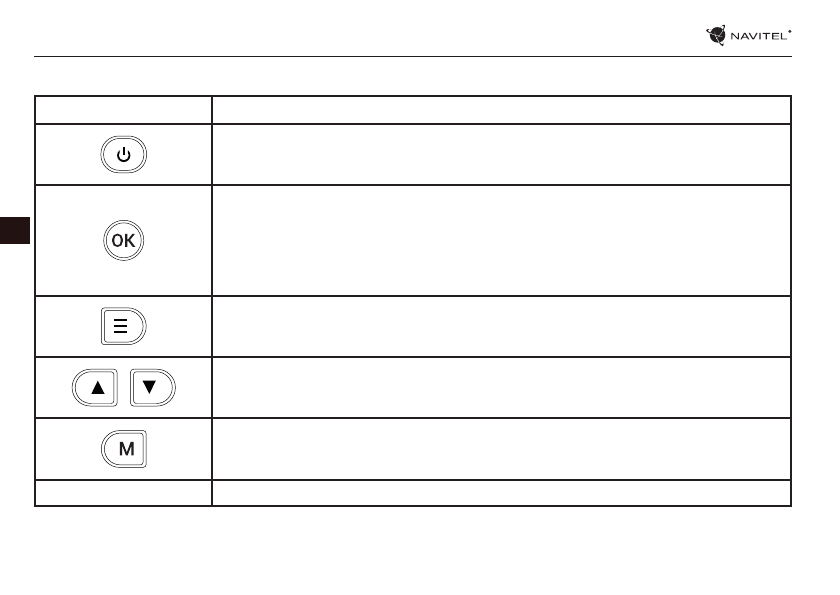This screenshot has width=840, height=595.
Task: Select the description cell beside the M button
Action: coord(501,449)
